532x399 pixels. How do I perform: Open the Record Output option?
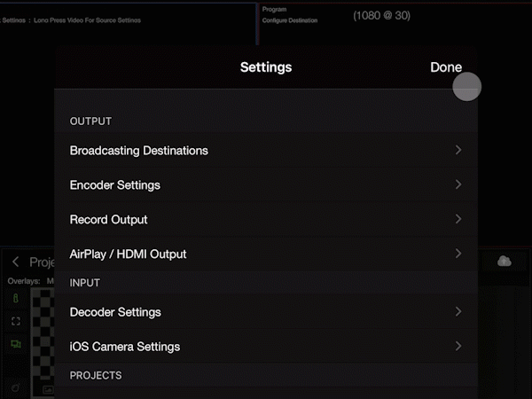109,219
